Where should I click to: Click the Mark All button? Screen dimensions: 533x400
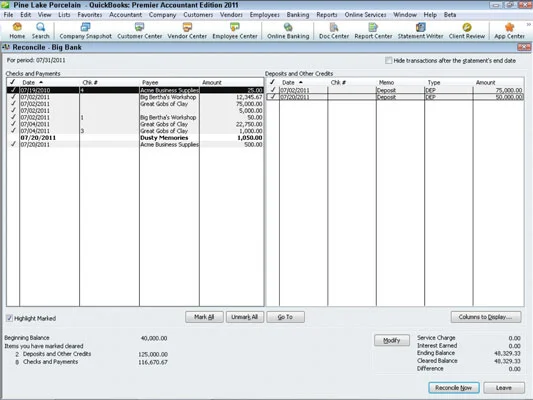point(204,317)
